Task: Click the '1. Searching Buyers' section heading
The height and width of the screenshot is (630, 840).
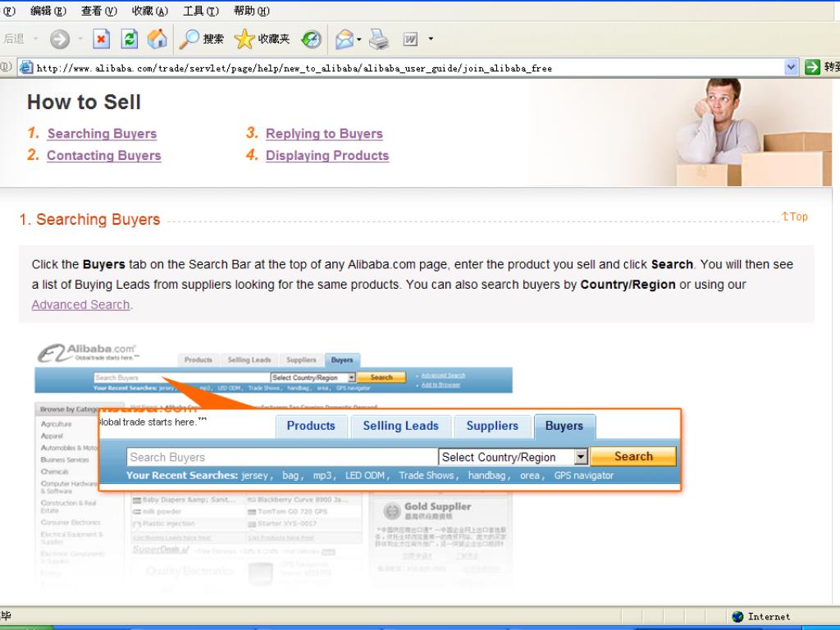Action: [90, 219]
